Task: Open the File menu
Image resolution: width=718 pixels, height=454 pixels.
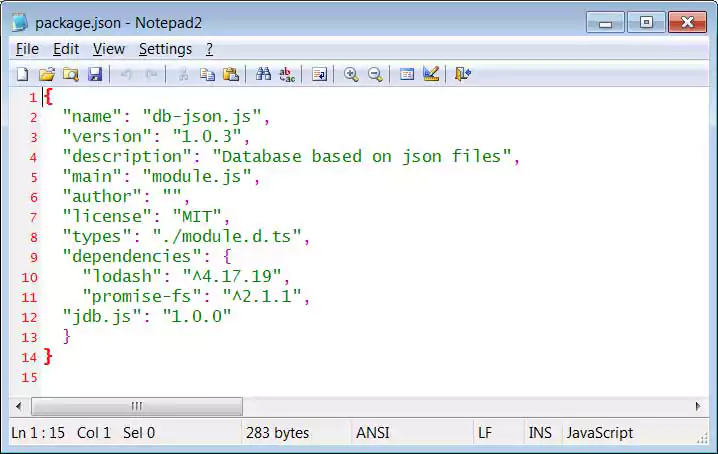Action: [27, 49]
